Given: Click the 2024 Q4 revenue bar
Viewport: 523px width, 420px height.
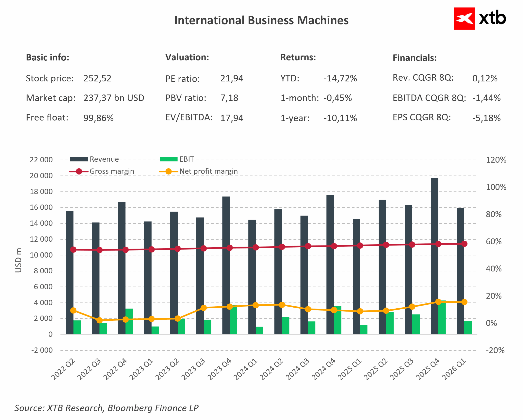Looking at the screenshot, I should pyautogui.click(x=330, y=265).
